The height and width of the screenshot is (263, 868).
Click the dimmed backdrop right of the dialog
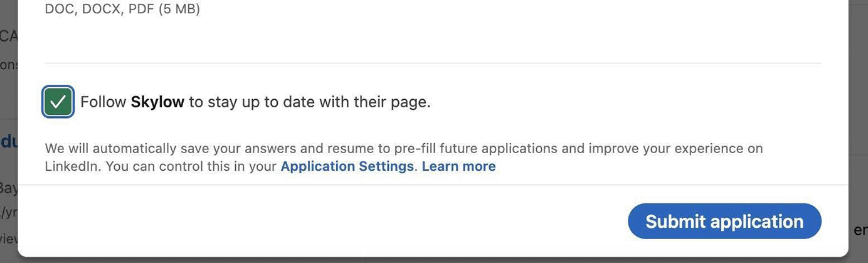[x=858, y=94]
